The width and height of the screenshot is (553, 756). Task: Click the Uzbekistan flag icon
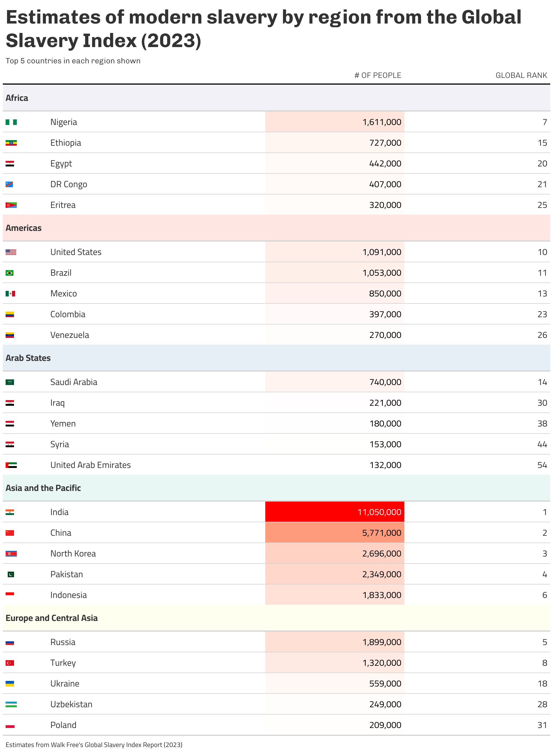coord(11,704)
